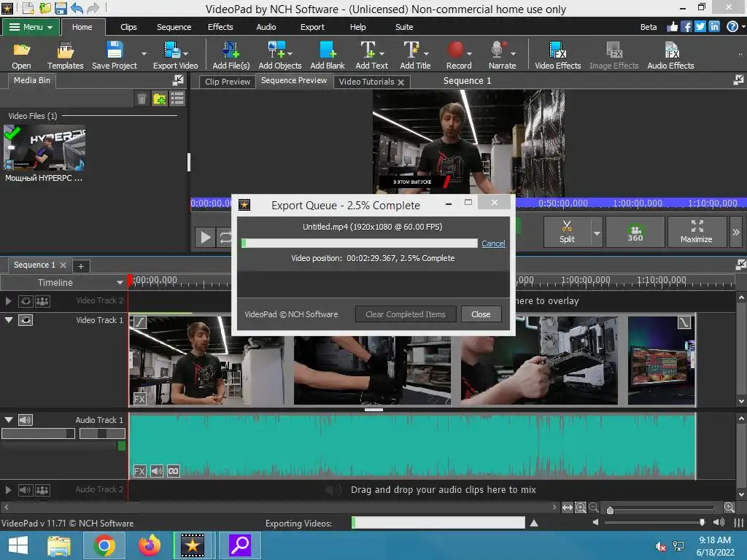The width and height of the screenshot is (747, 560).
Task: Toggle the main volume speaker icon
Action: click(719, 522)
